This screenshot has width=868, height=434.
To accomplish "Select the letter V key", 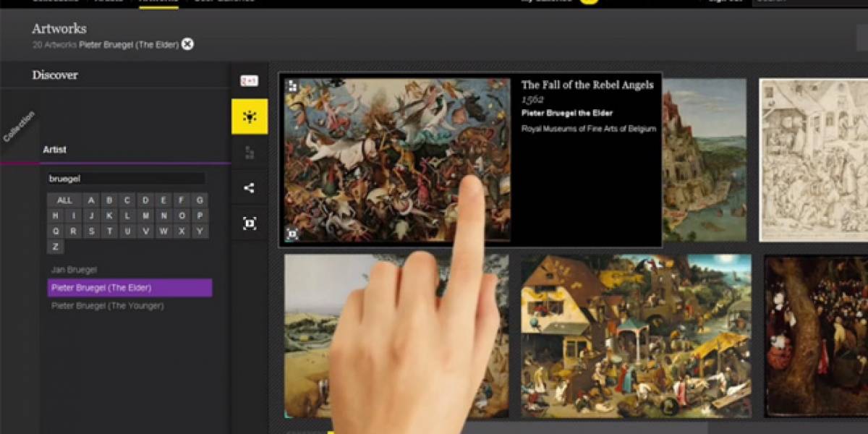I will pos(146,231).
